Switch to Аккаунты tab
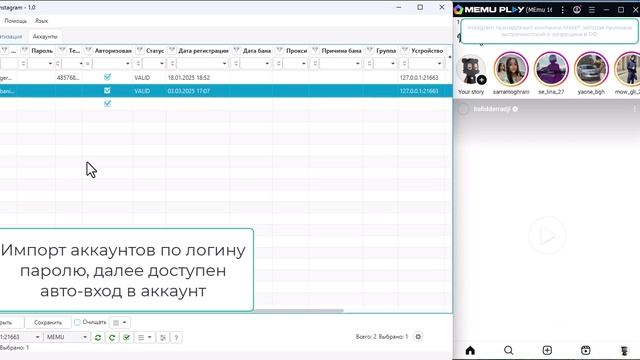The height and width of the screenshot is (360, 640). pyautogui.click(x=45, y=36)
